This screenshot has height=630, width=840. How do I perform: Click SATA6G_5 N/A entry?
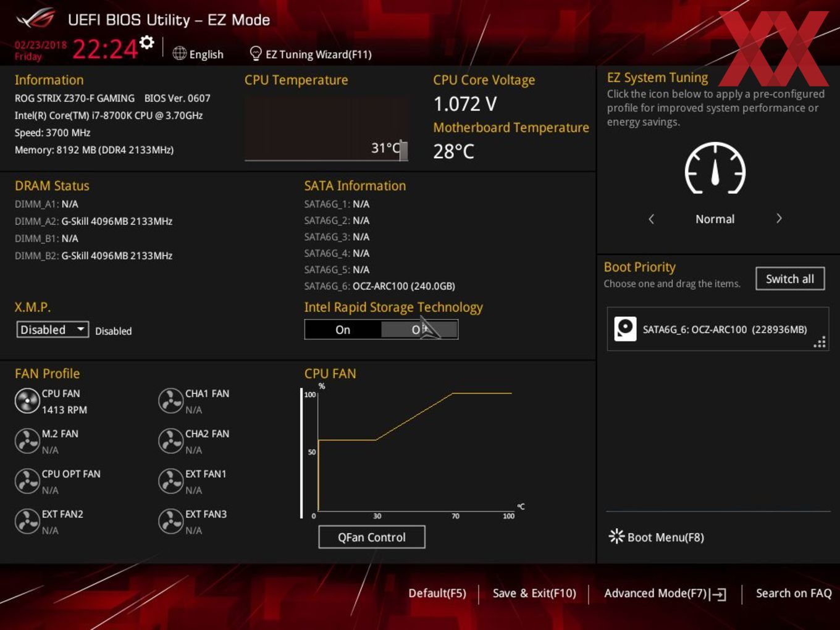(x=337, y=269)
